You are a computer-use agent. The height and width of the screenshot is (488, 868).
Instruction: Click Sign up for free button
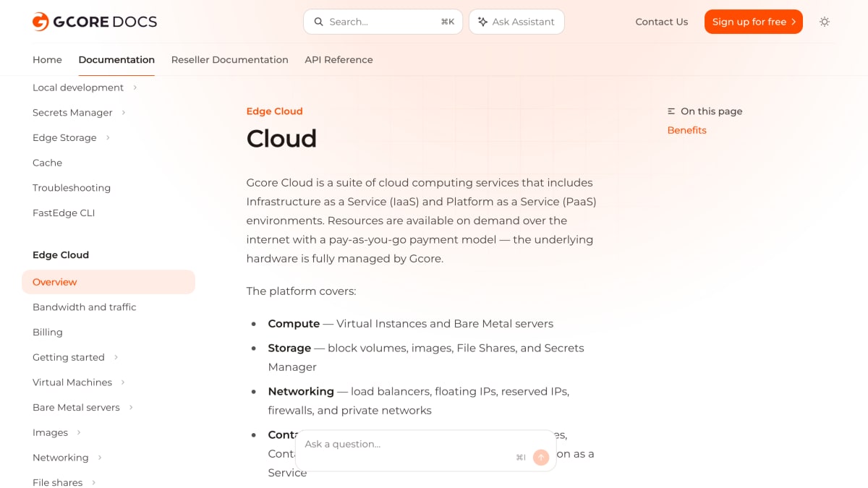[x=754, y=22]
